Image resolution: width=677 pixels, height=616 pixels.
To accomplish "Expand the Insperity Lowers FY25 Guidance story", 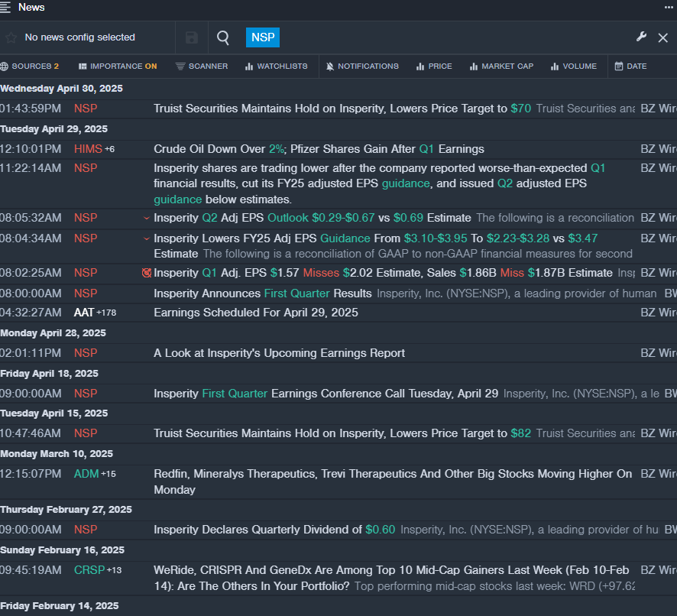I will [147, 238].
